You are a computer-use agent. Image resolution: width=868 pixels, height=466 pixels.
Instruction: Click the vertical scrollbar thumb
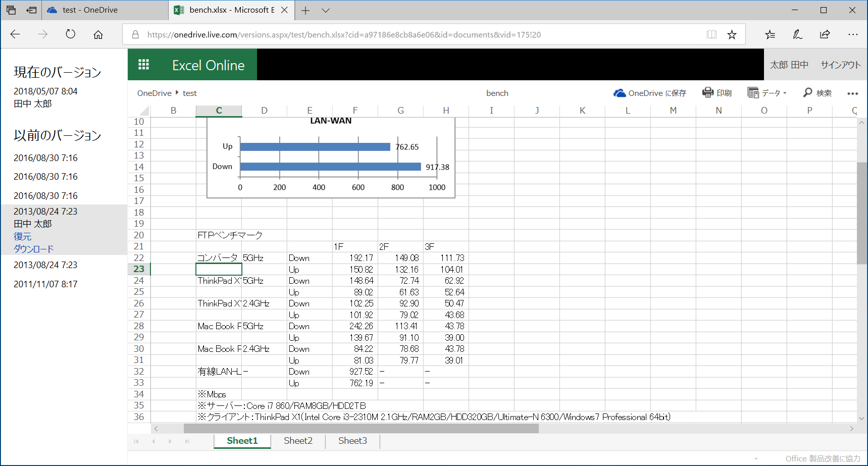[x=862, y=213]
